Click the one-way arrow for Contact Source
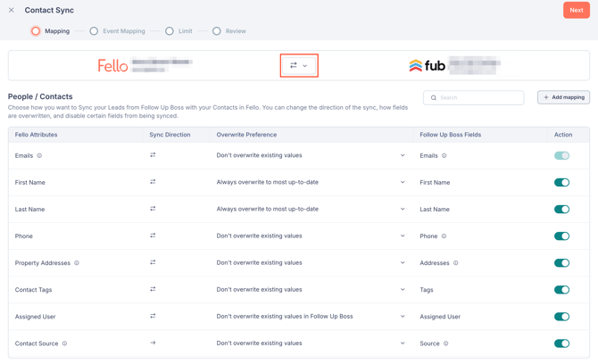The image size is (598, 364). pos(153,343)
